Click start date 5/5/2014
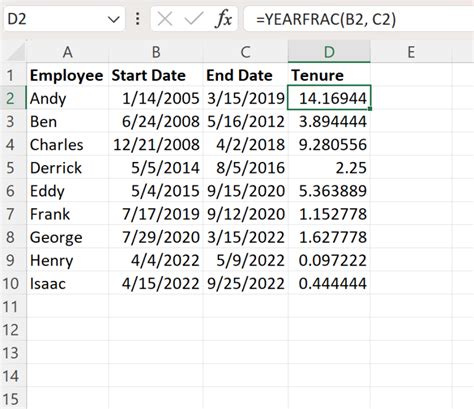This screenshot has height=409, width=474. (156, 167)
